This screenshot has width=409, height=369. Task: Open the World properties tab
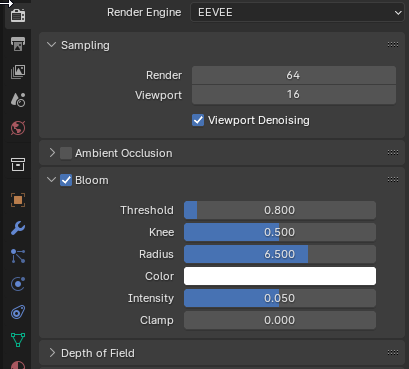(18, 128)
